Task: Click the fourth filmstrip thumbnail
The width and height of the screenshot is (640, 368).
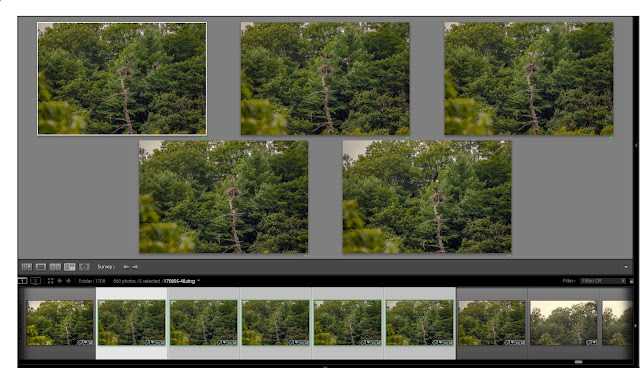Action: coord(276,323)
